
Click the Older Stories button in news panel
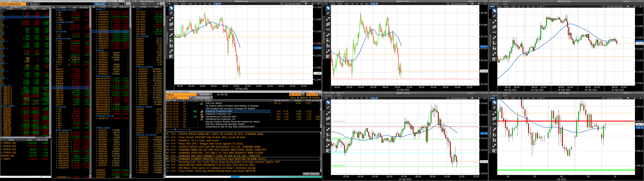(x=311, y=174)
